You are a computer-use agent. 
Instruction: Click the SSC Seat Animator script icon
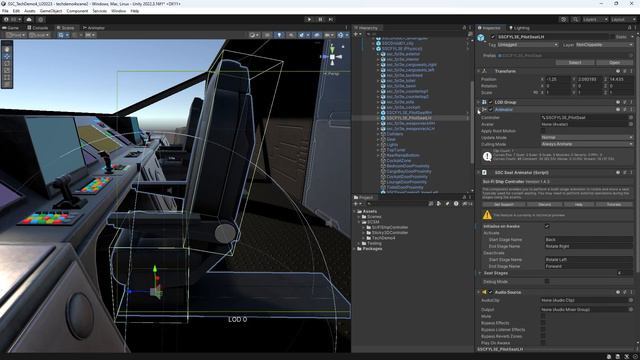point(484,173)
